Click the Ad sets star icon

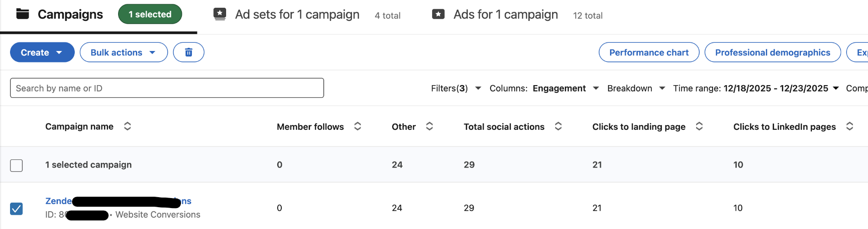pos(220,14)
